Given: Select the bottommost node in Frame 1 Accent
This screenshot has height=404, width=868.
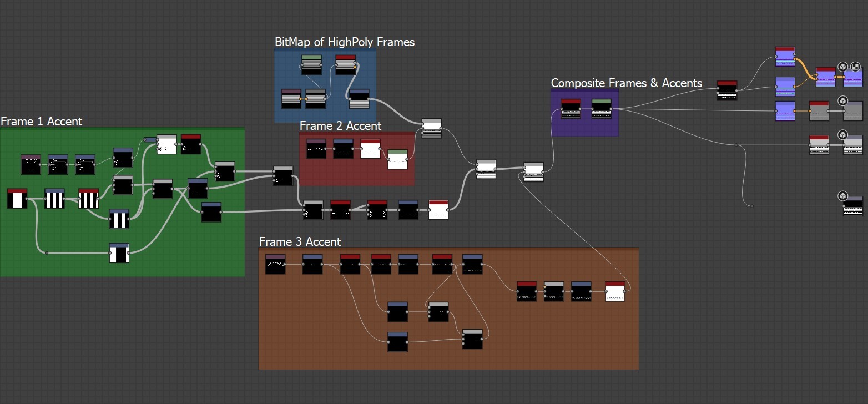Looking at the screenshot, I should (119, 253).
